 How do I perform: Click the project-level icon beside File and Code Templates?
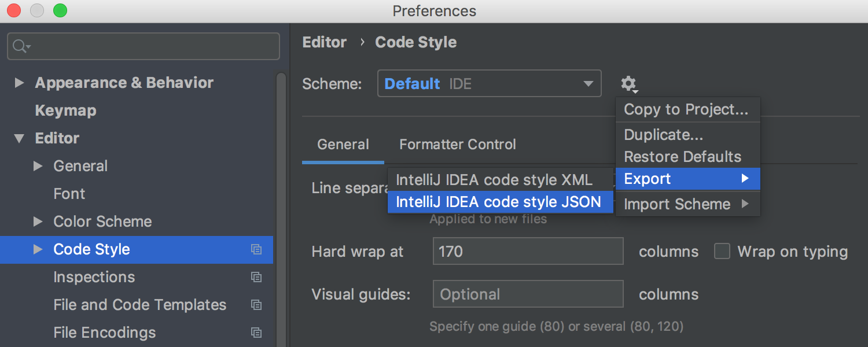coord(256,305)
